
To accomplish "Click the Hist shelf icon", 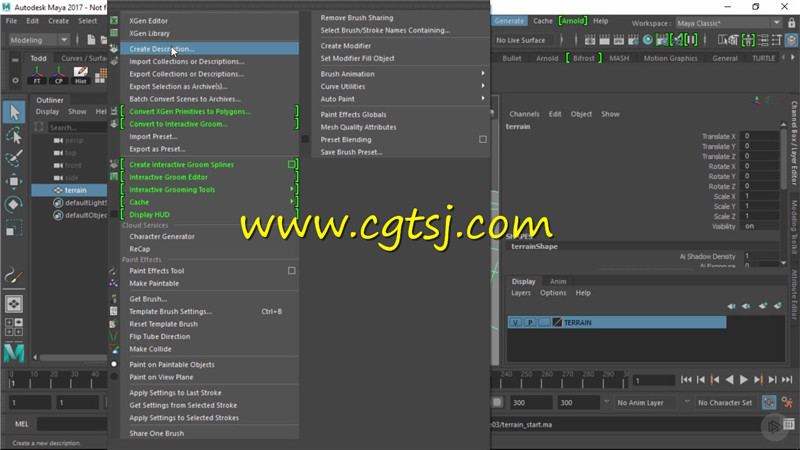I will 81,75.
